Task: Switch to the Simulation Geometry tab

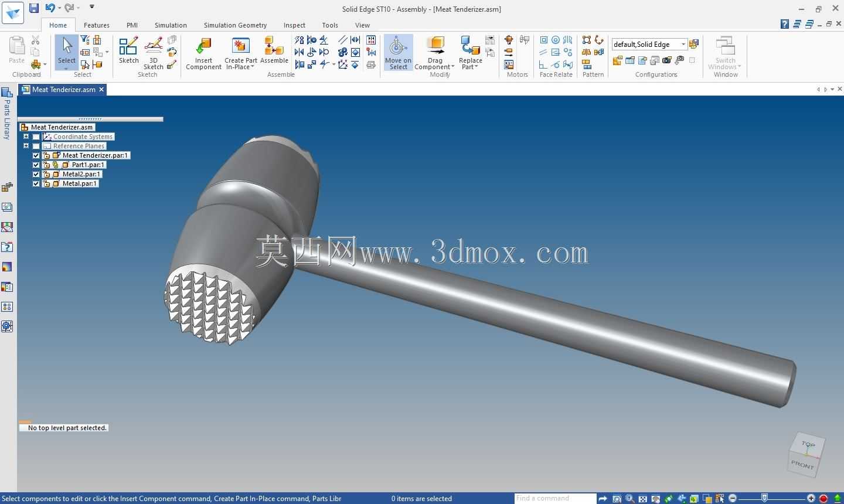Action: (x=235, y=25)
